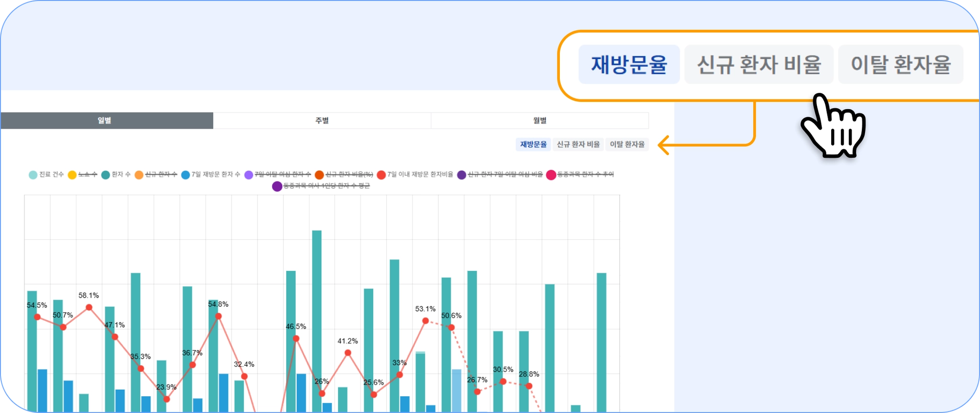Hide the 환자 수 legend series
The width and height of the screenshot is (980, 413).
(116, 175)
